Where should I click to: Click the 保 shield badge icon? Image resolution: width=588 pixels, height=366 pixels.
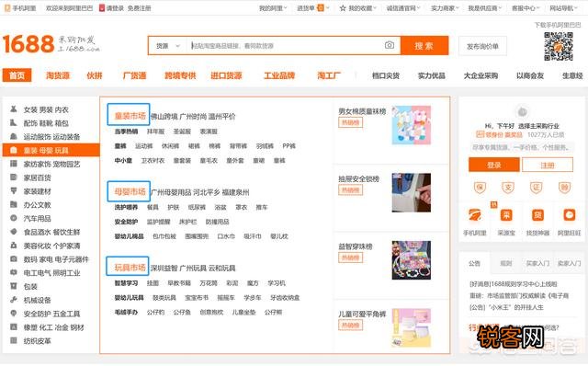tap(480, 187)
